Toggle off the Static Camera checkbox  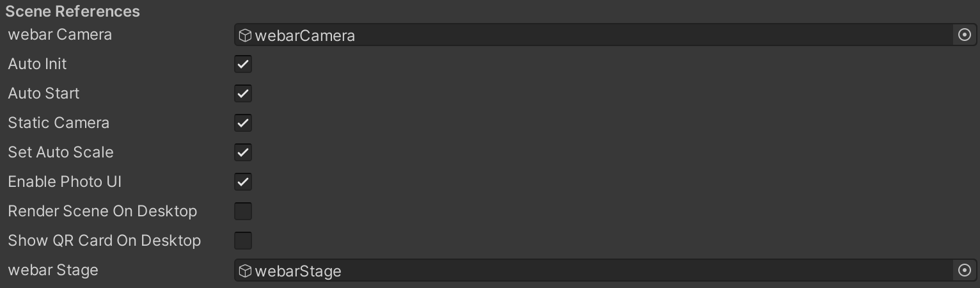(243, 123)
